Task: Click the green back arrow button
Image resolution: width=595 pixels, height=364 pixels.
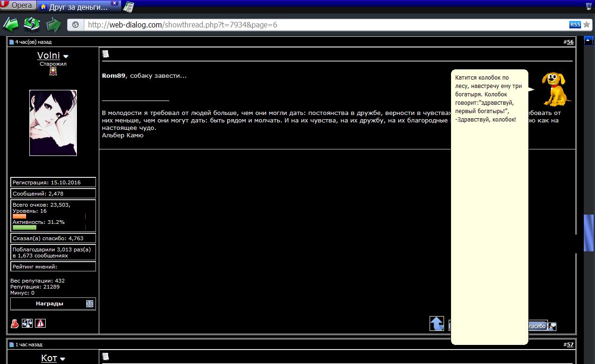Action: pos(10,24)
